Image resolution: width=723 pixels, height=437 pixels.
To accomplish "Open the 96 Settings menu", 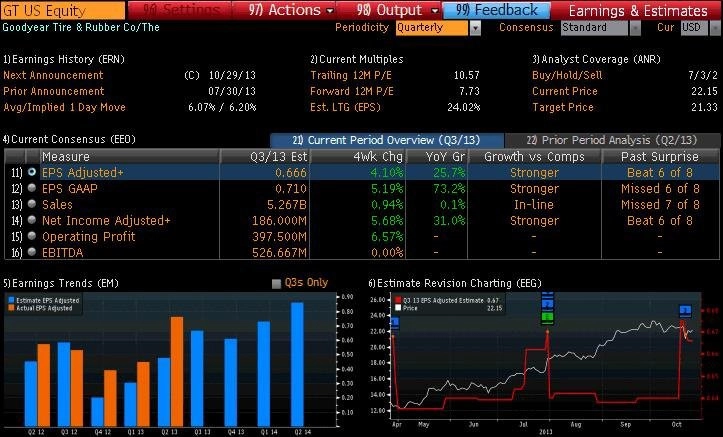I will [180, 10].
